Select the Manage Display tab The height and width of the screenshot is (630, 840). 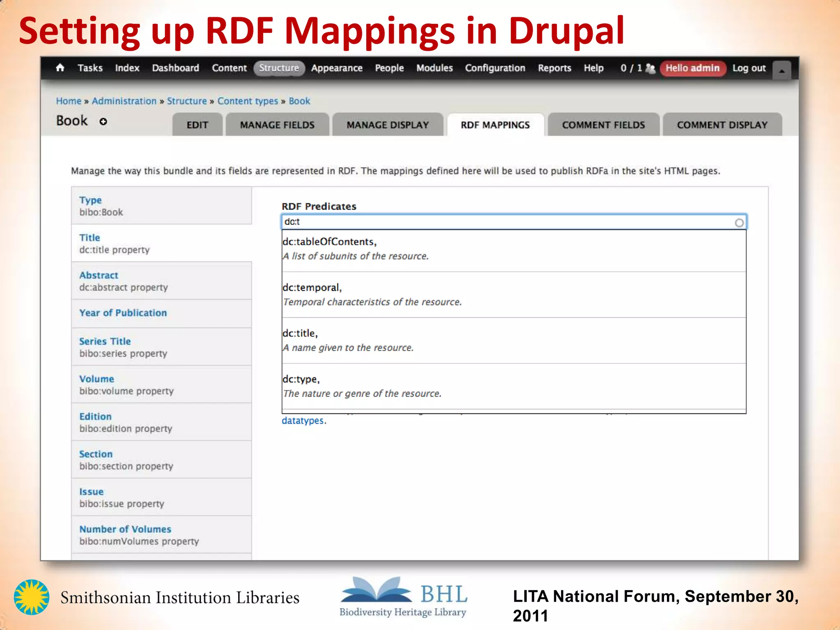pyautogui.click(x=388, y=125)
